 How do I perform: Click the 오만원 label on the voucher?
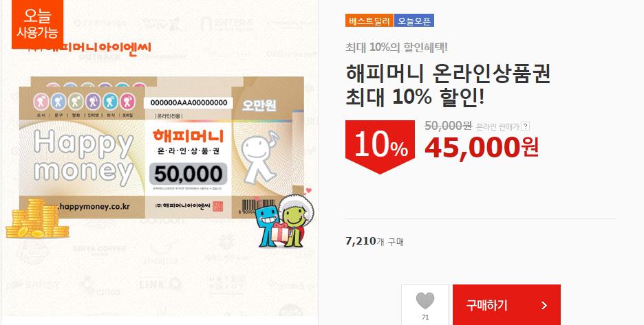(259, 106)
